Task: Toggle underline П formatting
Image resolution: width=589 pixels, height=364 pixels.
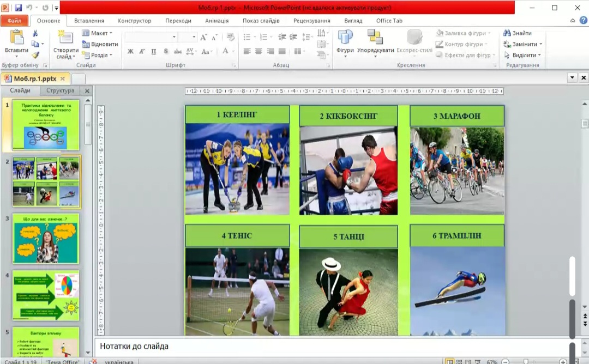Action: pos(153,52)
